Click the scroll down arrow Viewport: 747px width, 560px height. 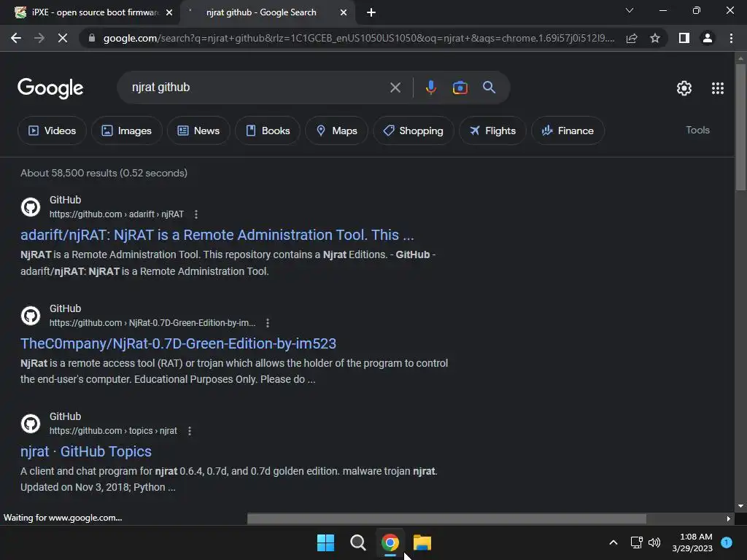740,506
